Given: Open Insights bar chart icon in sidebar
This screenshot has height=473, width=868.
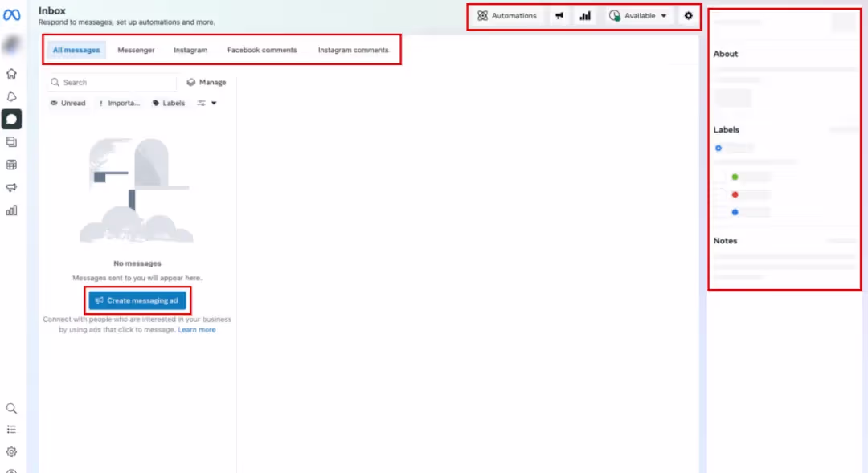Looking at the screenshot, I should pyautogui.click(x=11, y=210).
